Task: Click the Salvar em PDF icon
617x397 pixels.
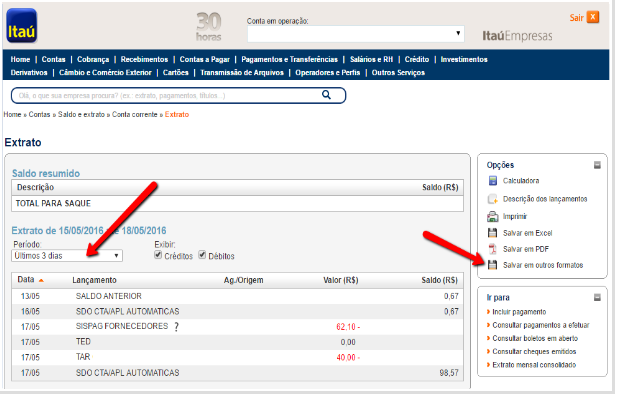Action: point(493,249)
